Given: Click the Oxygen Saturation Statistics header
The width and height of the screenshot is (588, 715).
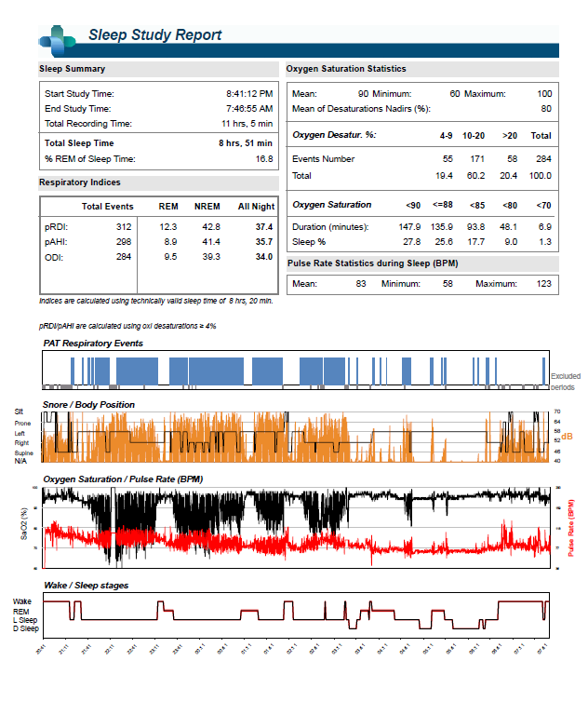Looking at the screenshot, I should click(345, 69).
